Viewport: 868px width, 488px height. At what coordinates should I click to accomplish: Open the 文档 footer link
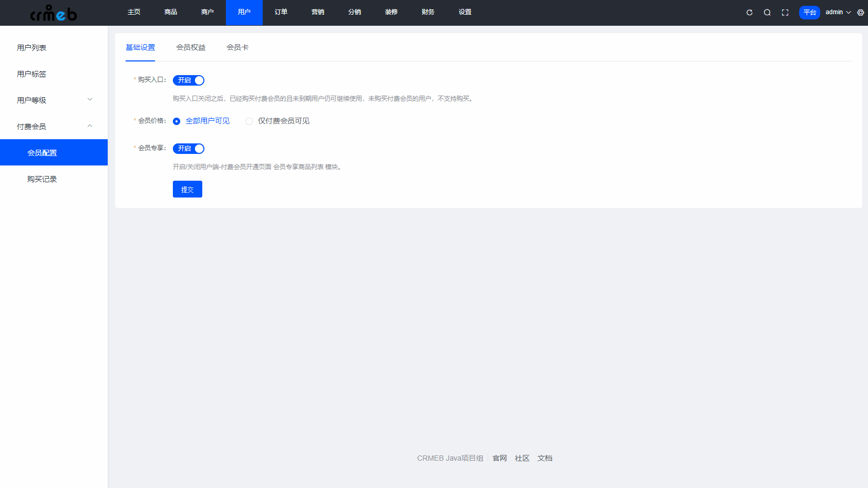[x=545, y=458]
